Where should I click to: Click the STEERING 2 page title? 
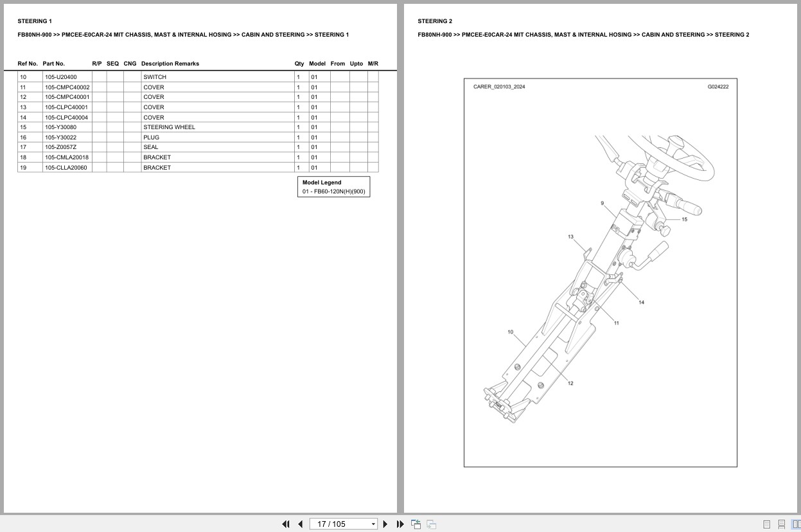pos(435,21)
